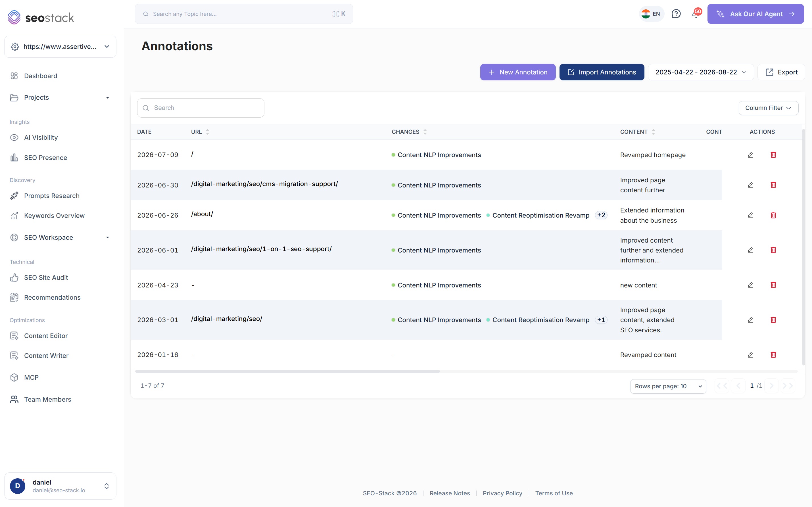
Task: Edit the 2026-01-16 annotation
Action: (750, 355)
